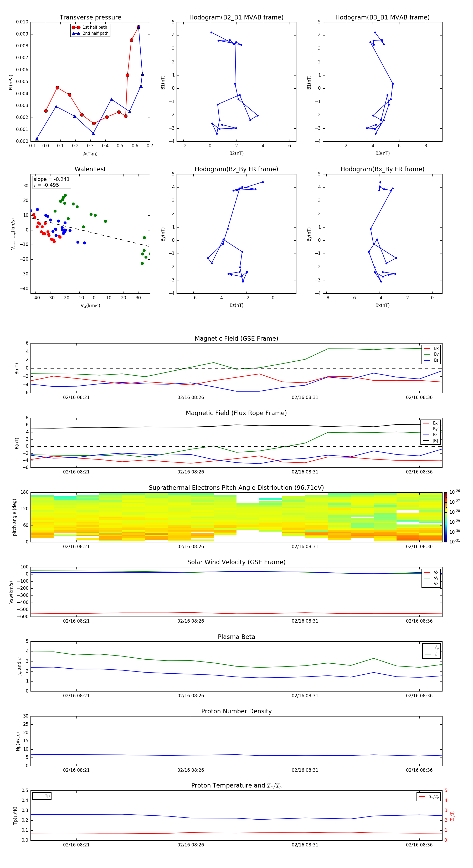The width and height of the screenshot is (473, 868).
Task: Click the Hodogram(Bx_By FR frame) title
Action: [x=382, y=169]
